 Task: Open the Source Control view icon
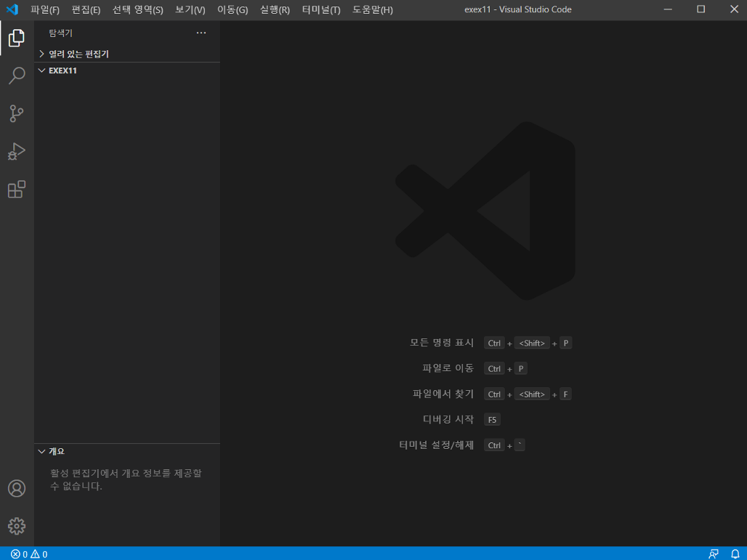point(17,113)
